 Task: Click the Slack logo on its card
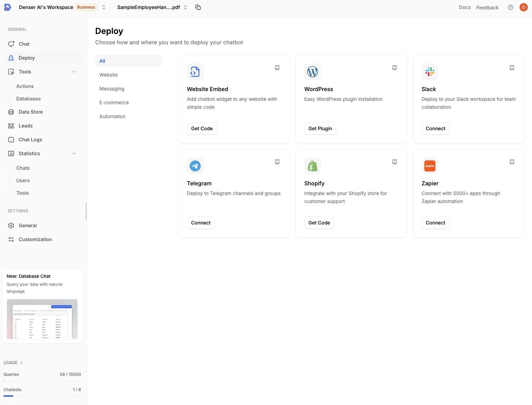tap(430, 72)
